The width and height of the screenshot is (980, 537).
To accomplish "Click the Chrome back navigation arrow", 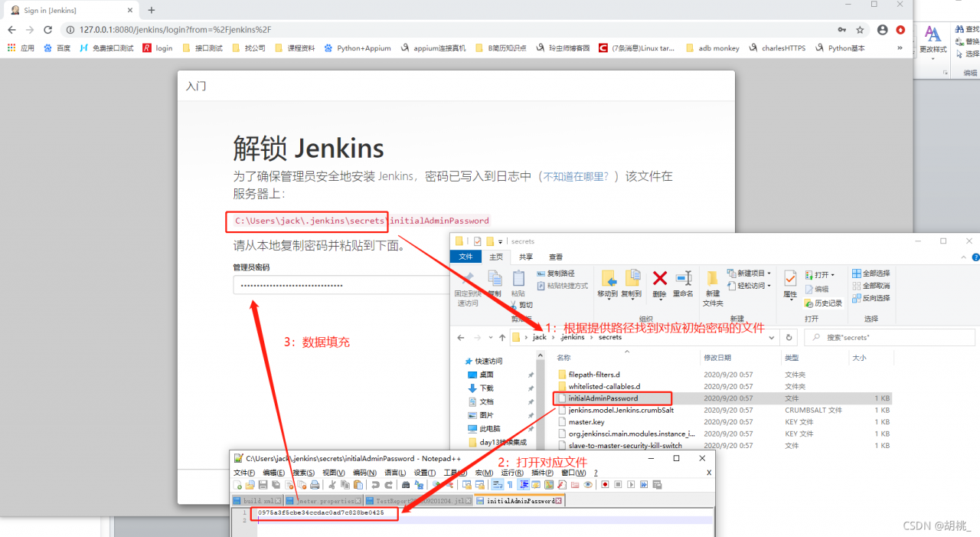I will click(x=12, y=29).
